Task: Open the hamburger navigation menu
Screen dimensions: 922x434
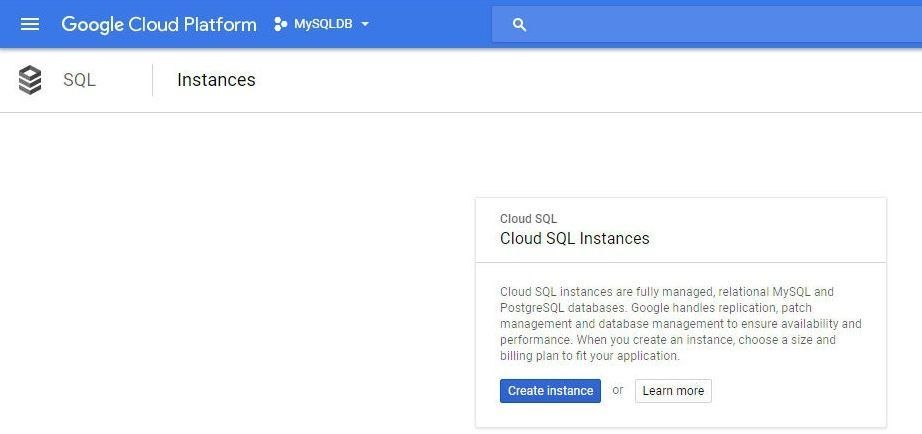Action: 30,24
